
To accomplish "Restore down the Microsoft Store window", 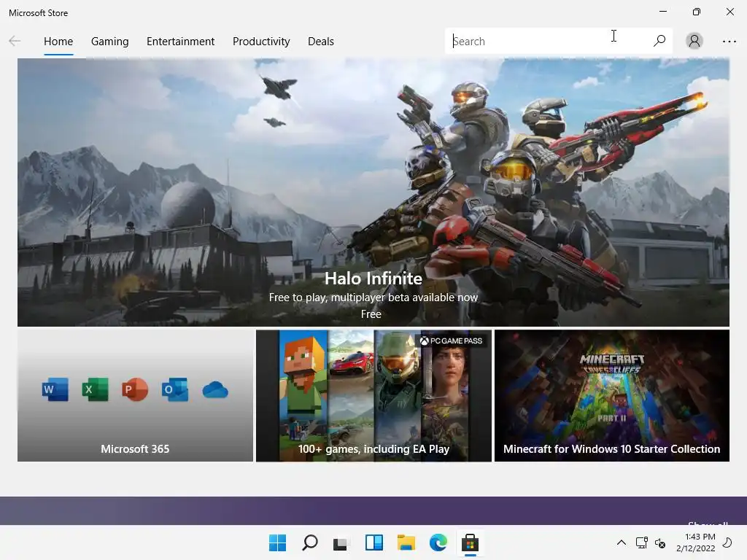I will pyautogui.click(x=696, y=12).
